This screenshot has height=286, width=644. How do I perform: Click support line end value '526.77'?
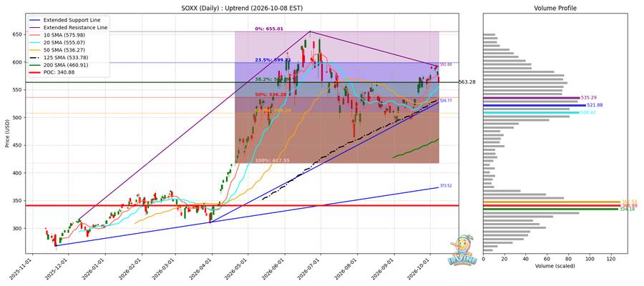click(446, 101)
